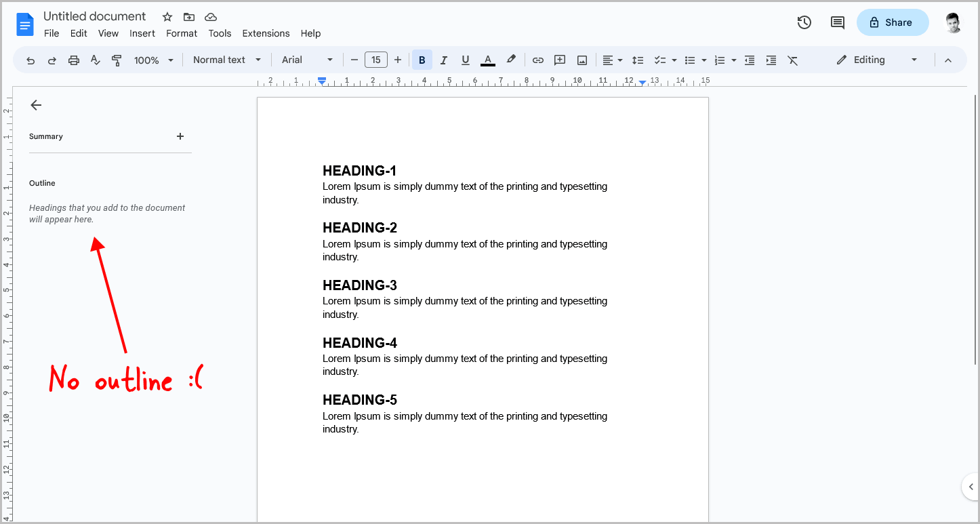Image resolution: width=980 pixels, height=524 pixels.
Task: Close the document outline with the back arrow
Action: coord(36,105)
